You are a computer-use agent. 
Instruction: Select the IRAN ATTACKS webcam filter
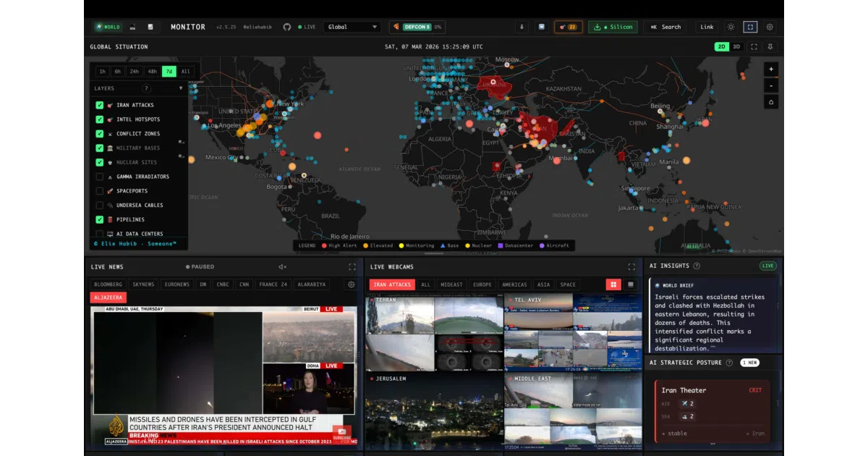pyautogui.click(x=392, y=284)
